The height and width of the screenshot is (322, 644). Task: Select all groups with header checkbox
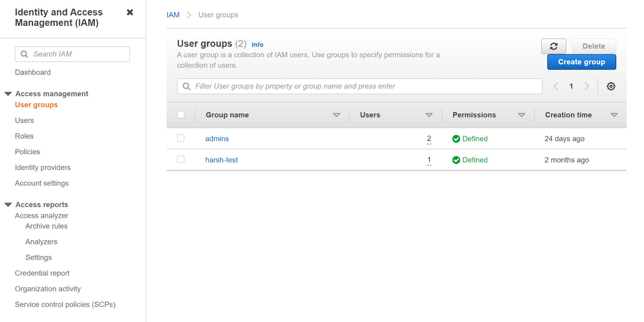[181, 115]
